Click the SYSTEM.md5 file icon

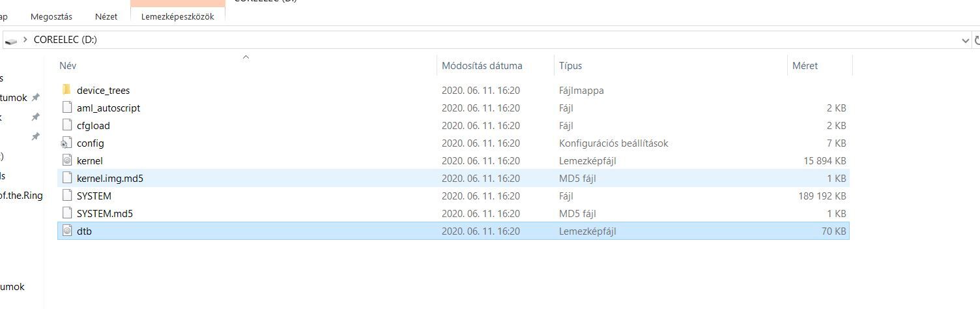click(x=66, y=213)
